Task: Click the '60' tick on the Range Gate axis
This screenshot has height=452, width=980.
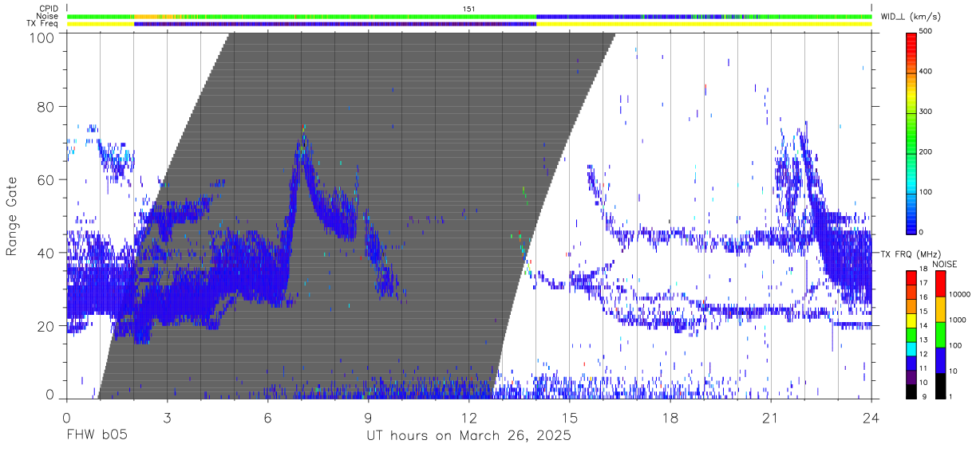Action: pos(47,179)
